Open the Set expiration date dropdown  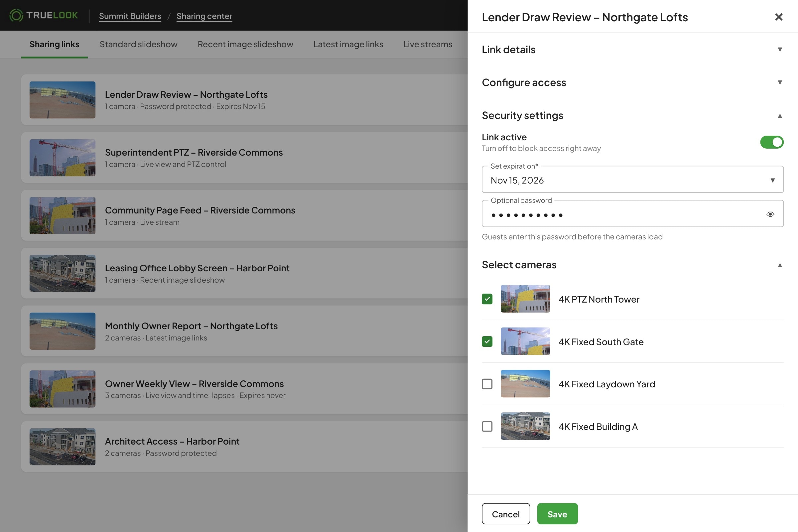tap(632, 180)
